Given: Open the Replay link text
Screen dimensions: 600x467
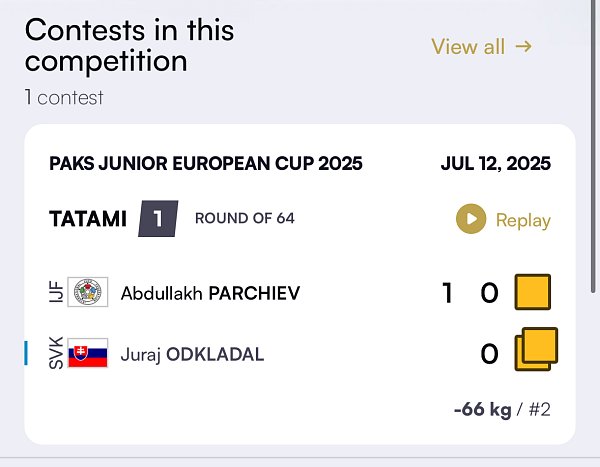Looking at the screenshot, I should pos(523,220).
